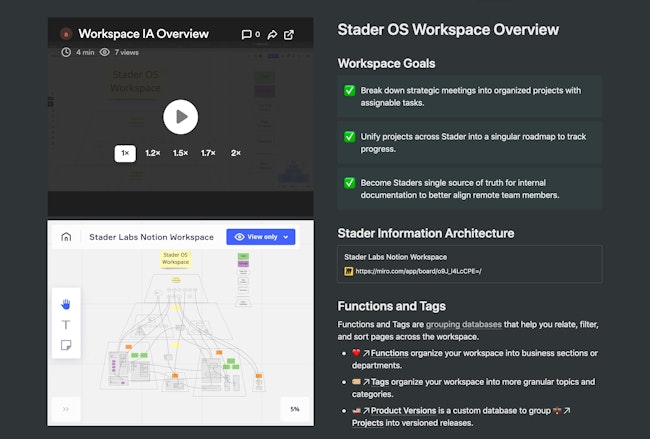
Task: Play the Workspace IA Overview video
Action: [x=180, y=117]
